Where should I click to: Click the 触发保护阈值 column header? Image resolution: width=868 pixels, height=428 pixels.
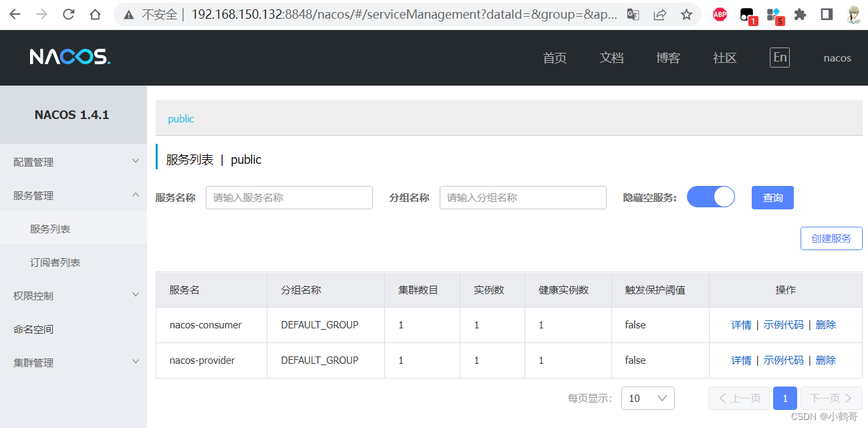(656, 290)
